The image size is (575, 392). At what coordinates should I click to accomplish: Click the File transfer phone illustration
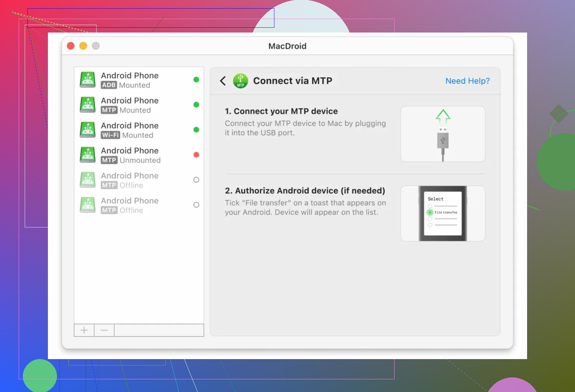(443, 214)
